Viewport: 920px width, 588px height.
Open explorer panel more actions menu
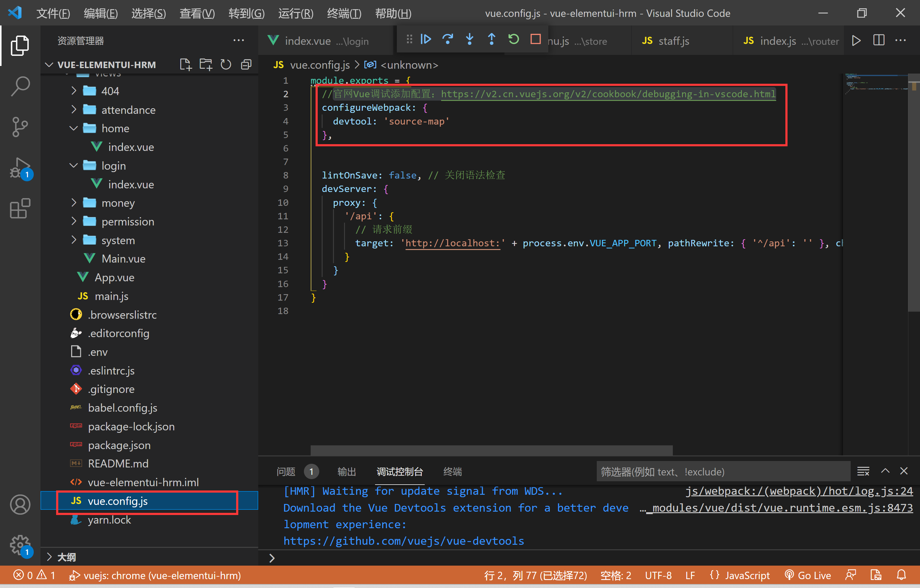click(239, 40)
